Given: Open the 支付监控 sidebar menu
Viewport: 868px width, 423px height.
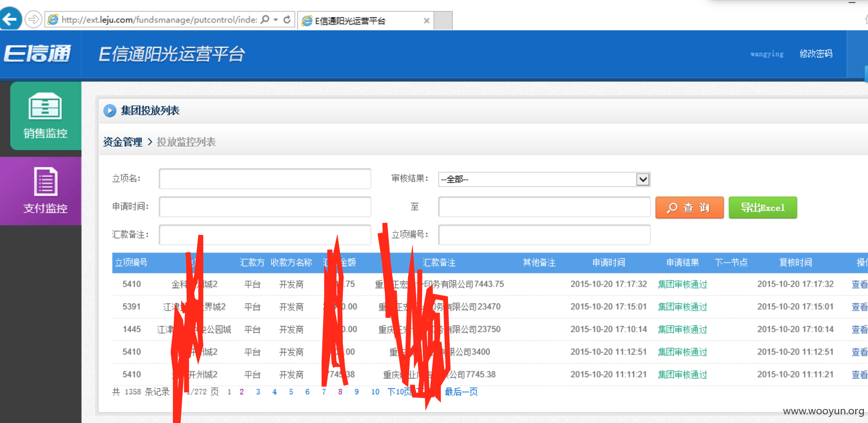Looking at the screenshot, I should (x=41, y=191).
